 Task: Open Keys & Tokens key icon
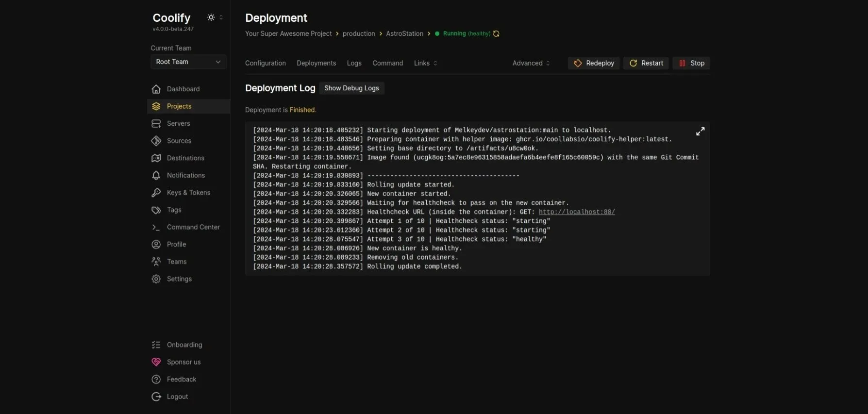156,193
